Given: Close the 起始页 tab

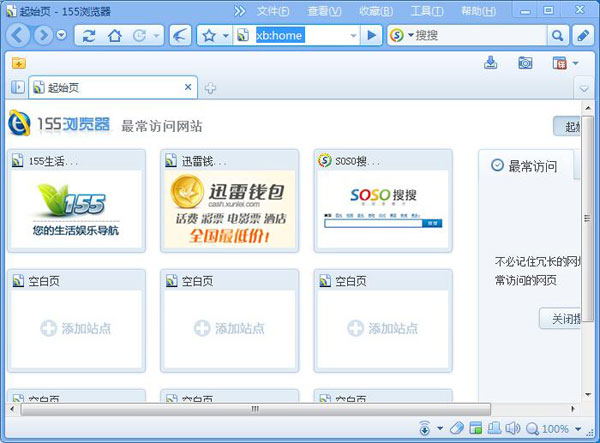Looking at the screenshot, I should [188, 87].
